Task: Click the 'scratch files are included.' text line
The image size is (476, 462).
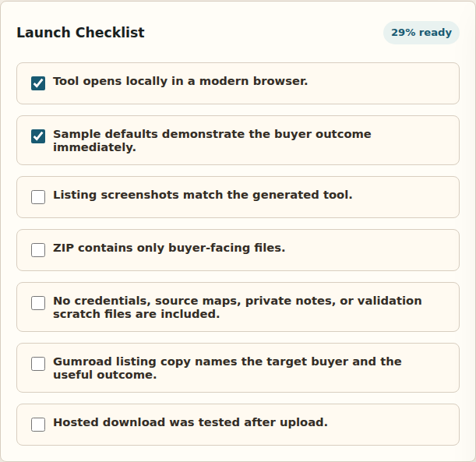Action: click(x=136, y=314)
